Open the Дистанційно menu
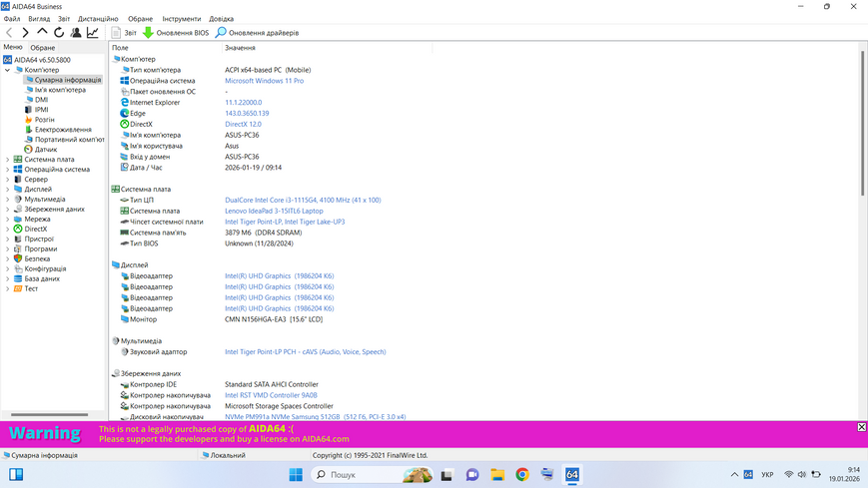Image resolution: width=868 pixels, height=488 pixels. click(98, 19)
